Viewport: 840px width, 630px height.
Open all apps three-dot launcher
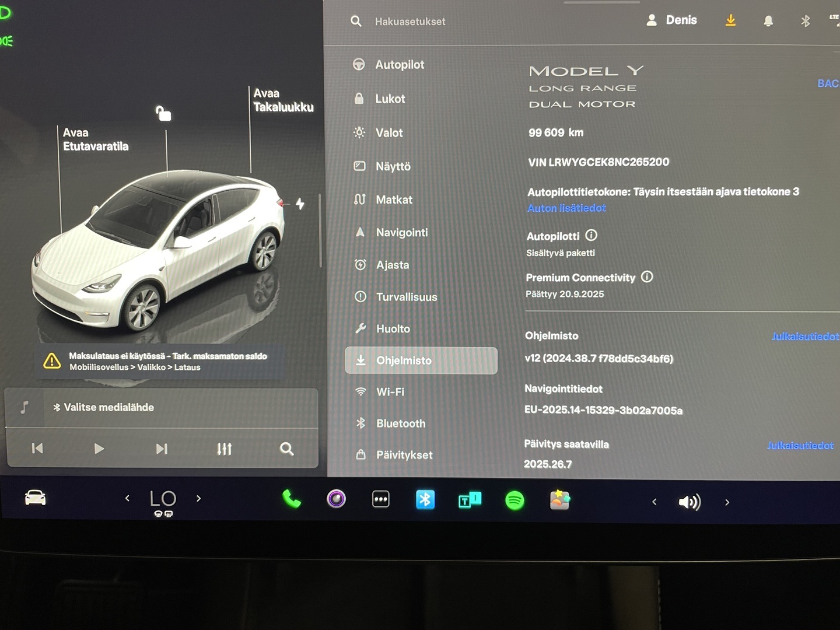coord(380,499)
